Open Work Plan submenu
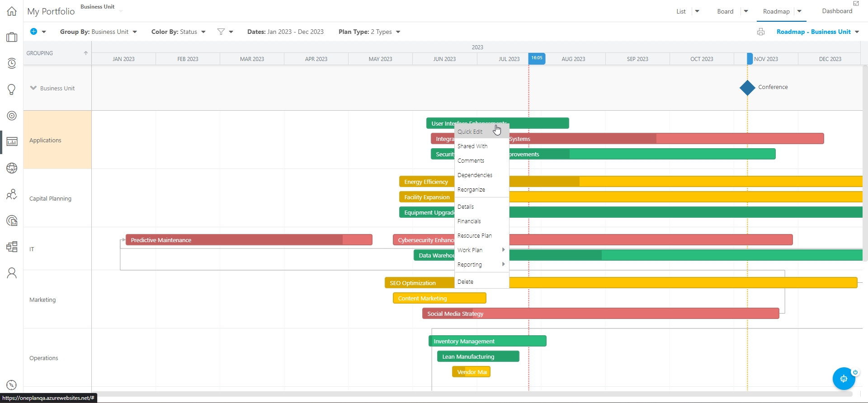Viewport: 868px width, 403px height. coord(482,250)
